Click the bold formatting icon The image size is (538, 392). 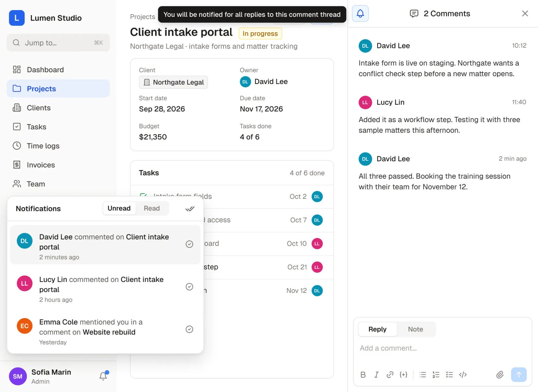(363, 375)
